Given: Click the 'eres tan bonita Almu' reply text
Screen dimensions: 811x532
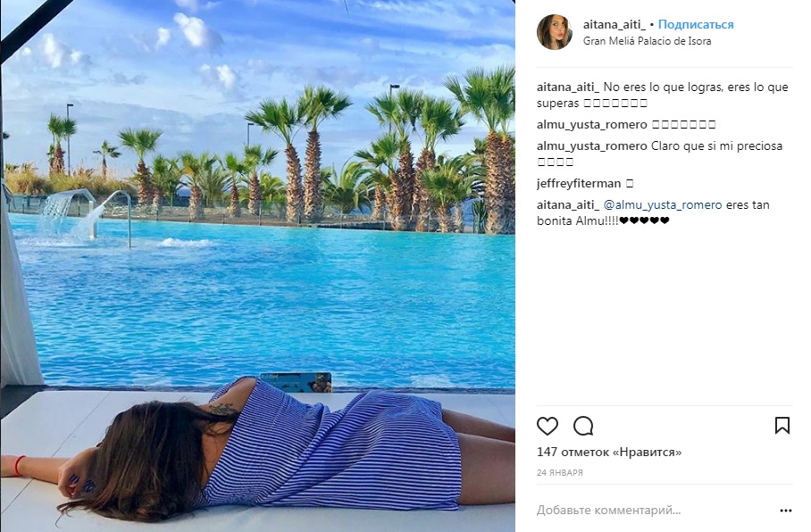Looking at the screenshot, I should click(x=653, y=212).
